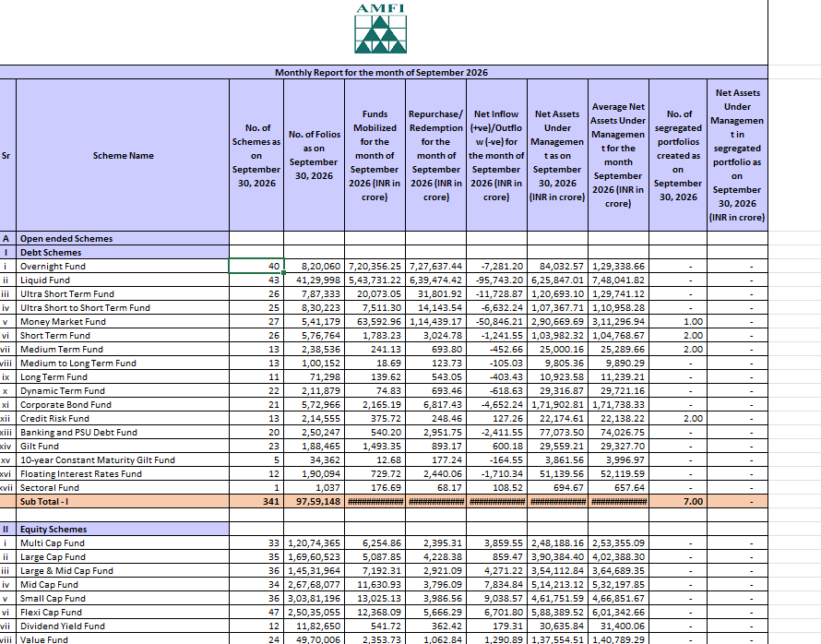Select the 'Multi Cap Fund' cell
Image resolution: width=821 pixels, height=644 pixels.
point(123,543)
